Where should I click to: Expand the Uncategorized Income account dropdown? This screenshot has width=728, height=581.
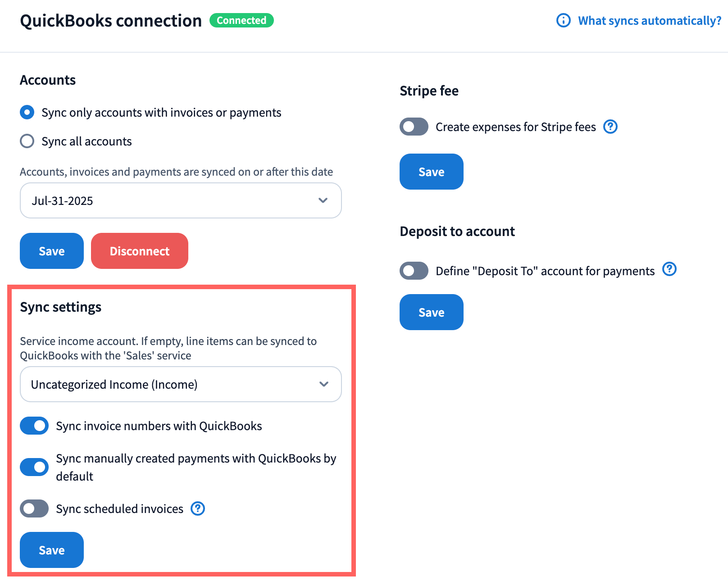coord(180,384)
